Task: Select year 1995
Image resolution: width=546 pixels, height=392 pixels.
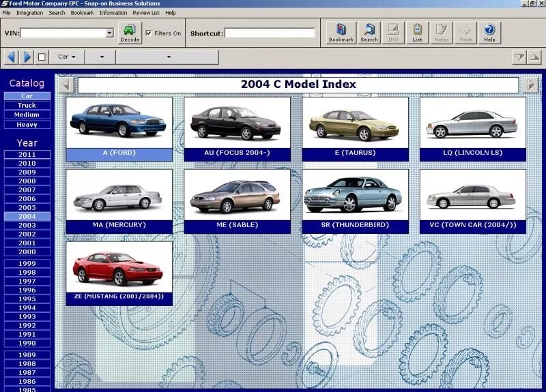Action: point(27,299)
